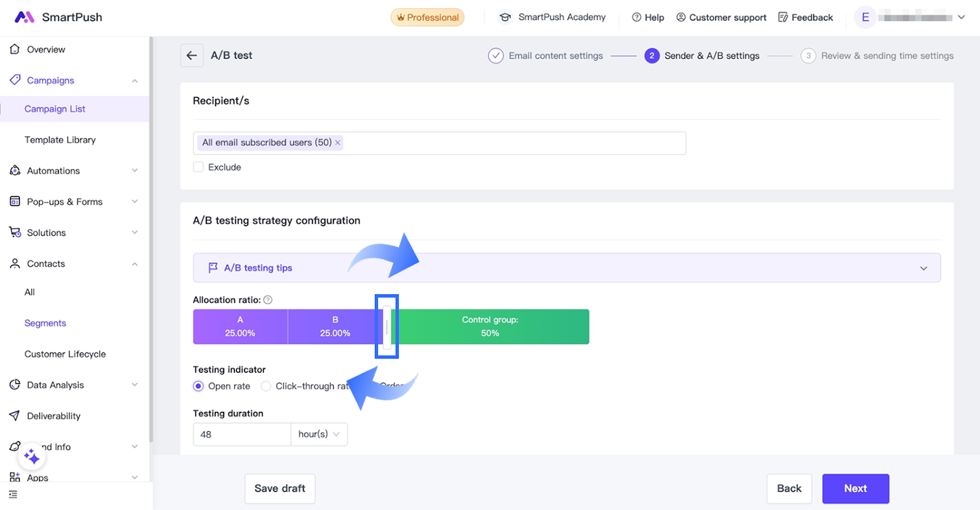Grab the allocation ratio slider handle

(387, 327)
